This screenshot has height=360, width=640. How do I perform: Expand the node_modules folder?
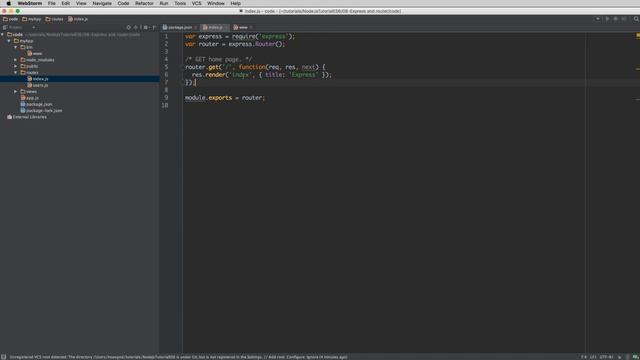16,60
